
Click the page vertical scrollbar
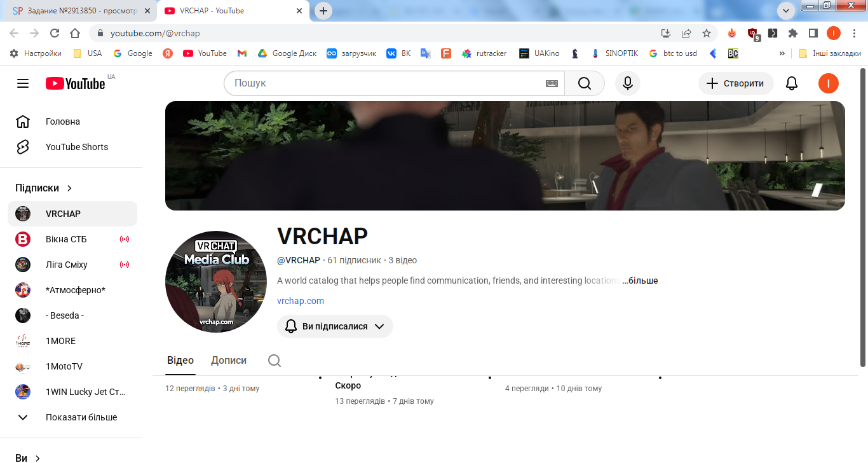coord(863,216)
